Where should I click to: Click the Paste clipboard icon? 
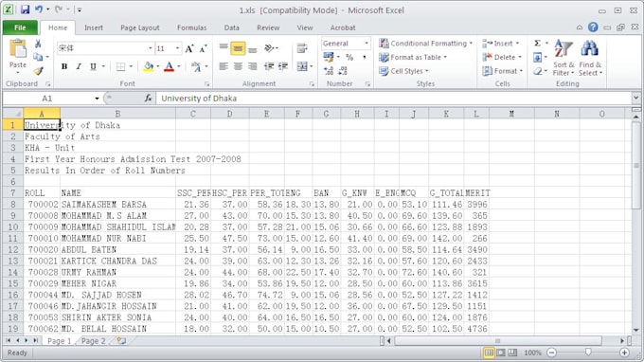coord(18,49)
